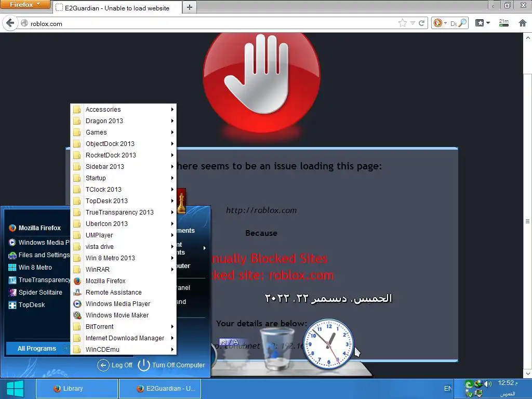
Task: Expand the WinCDEmu folder
Action: (124, 350)
